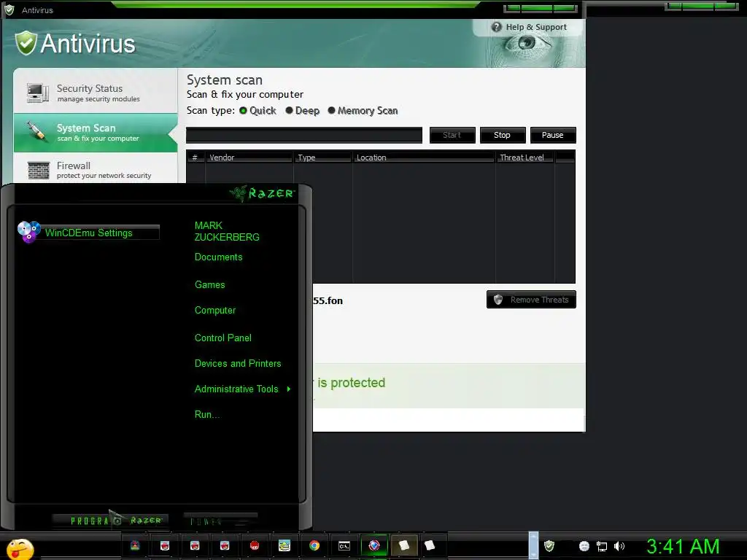Viewport: 747px width, 560px height.
Task: Click the # column header
Action: pyautogui.click(x=196, y=157)
